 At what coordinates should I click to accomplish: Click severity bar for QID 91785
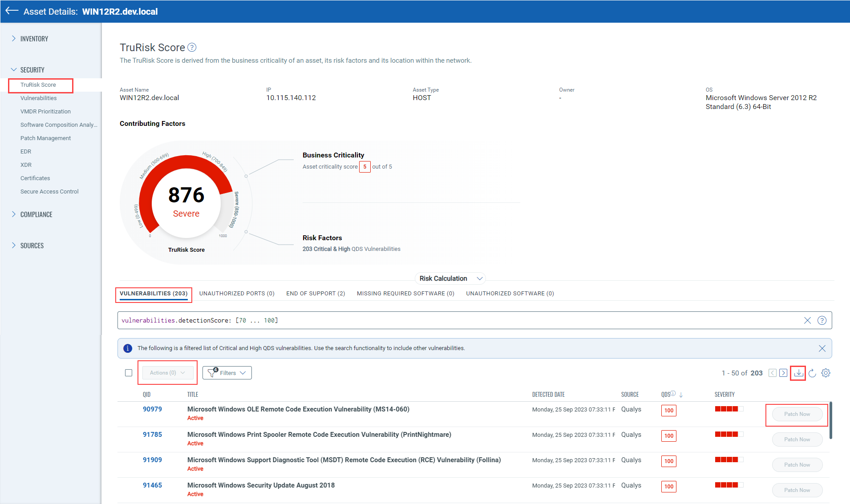729,434
